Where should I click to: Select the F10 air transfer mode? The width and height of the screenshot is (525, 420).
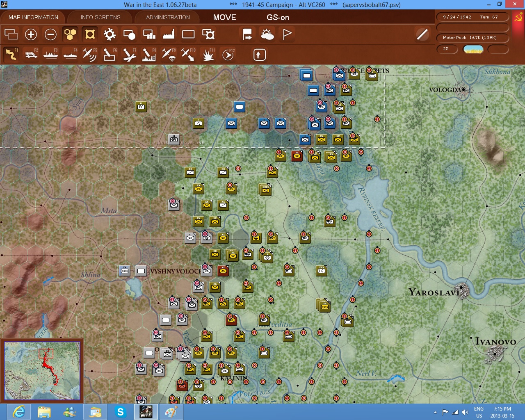pos(188,55)
